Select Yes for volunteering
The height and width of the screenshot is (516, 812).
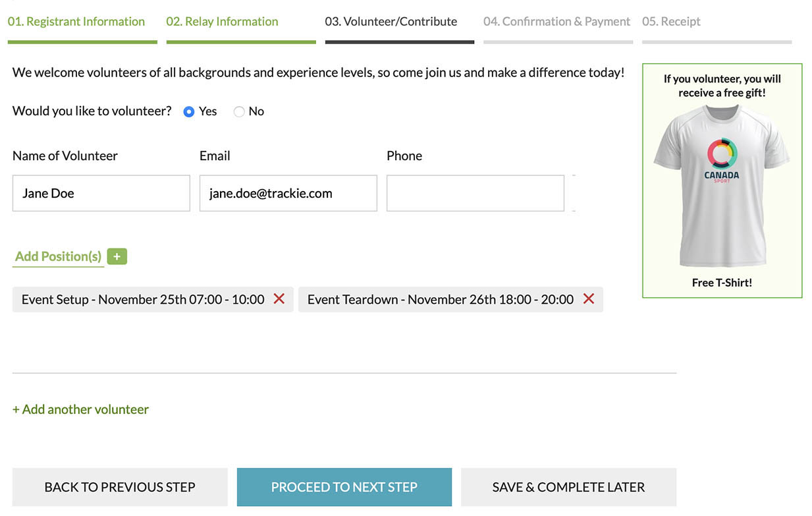pos(189,112)
